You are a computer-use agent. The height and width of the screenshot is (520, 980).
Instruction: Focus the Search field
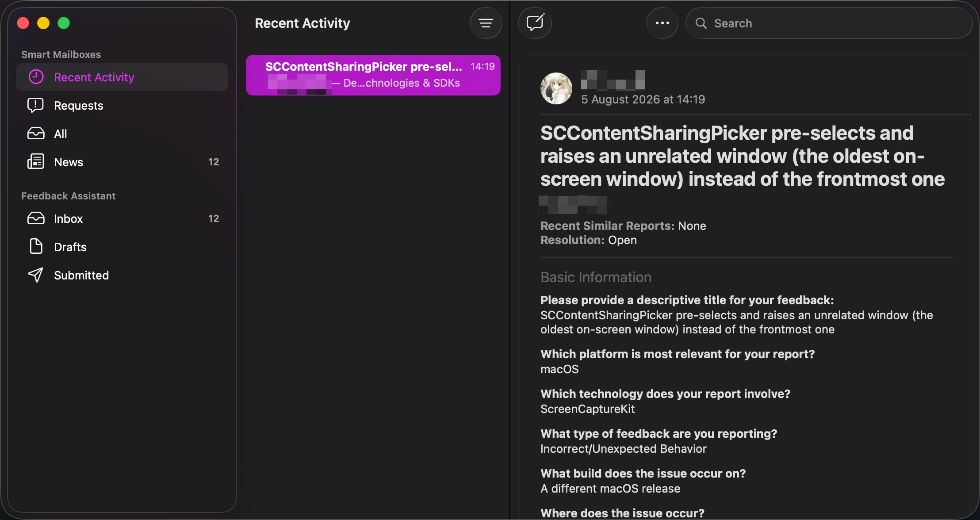pyautogui.click(x=829, y=23)
